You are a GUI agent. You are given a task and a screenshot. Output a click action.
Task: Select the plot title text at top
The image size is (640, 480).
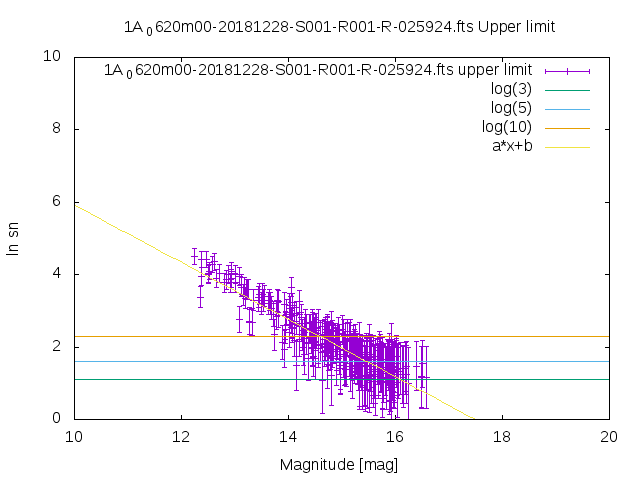point(340,27)
